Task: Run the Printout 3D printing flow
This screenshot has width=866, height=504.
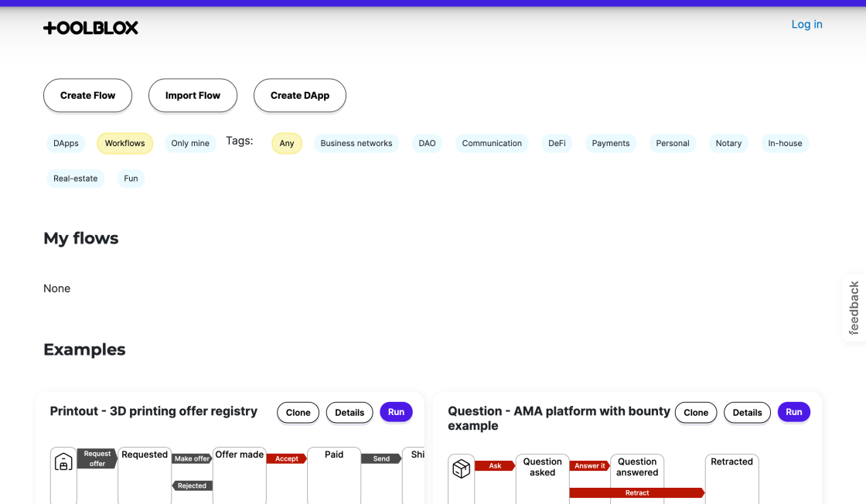Action: pos(396,412)
